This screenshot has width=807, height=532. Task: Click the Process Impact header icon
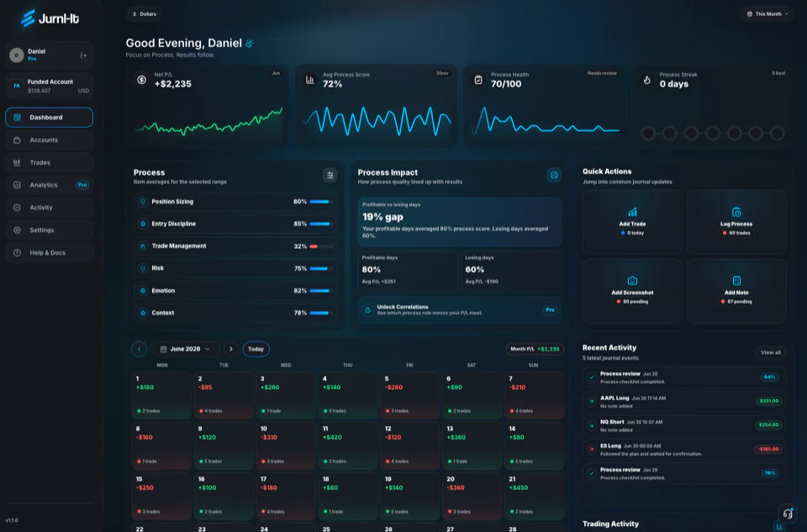pos(554,176)
